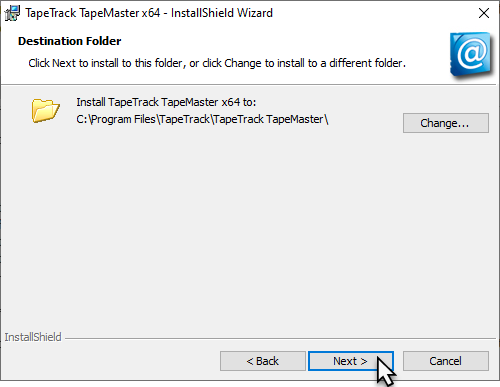Click the window title text TapeTrack TapeMaster

[x=82, y=13]
